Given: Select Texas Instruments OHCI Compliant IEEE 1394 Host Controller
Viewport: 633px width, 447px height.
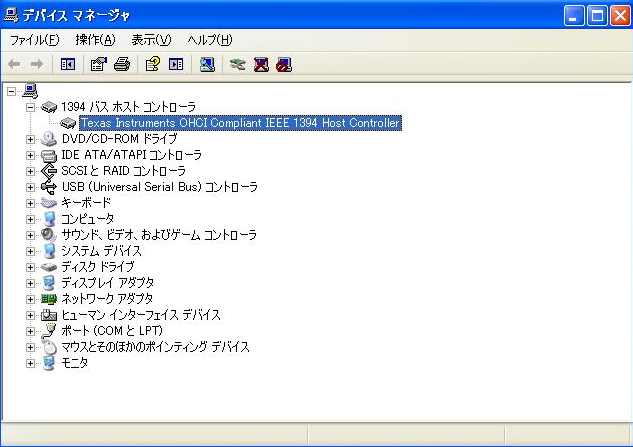Looking at the screenshot, I should [x=240, y=123].
